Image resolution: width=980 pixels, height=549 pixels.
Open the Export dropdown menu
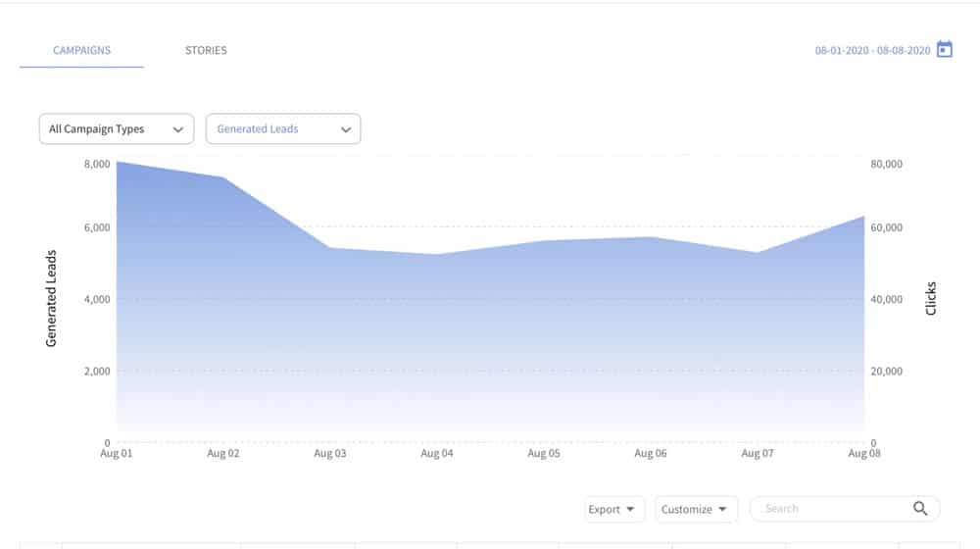[x=614, y=510]
